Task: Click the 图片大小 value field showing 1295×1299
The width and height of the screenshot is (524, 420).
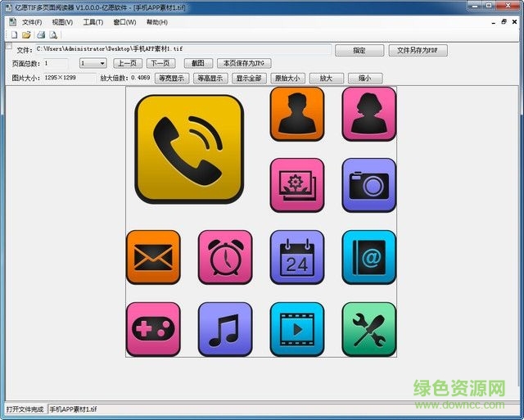Action: (x=70, y=78)
